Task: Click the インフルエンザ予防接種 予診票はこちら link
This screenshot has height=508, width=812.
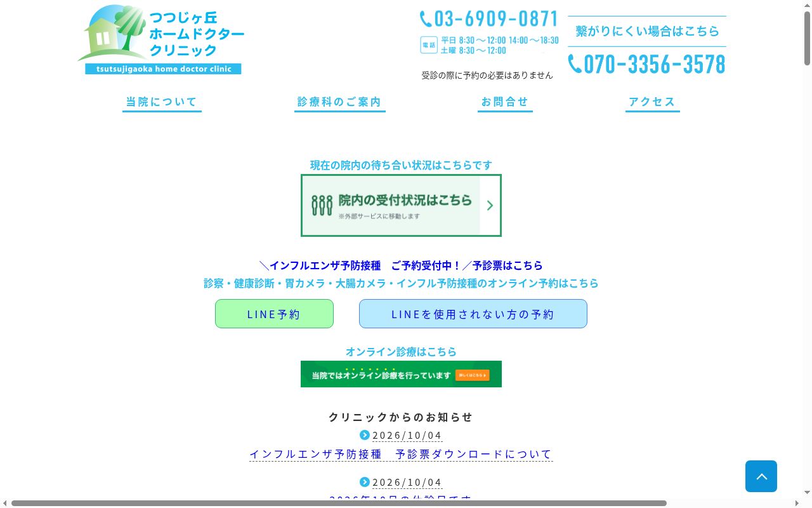Action: 401,265
